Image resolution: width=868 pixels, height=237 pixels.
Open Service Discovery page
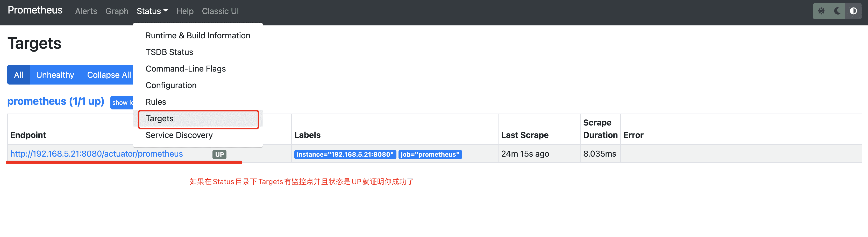(x=198, y=135)
